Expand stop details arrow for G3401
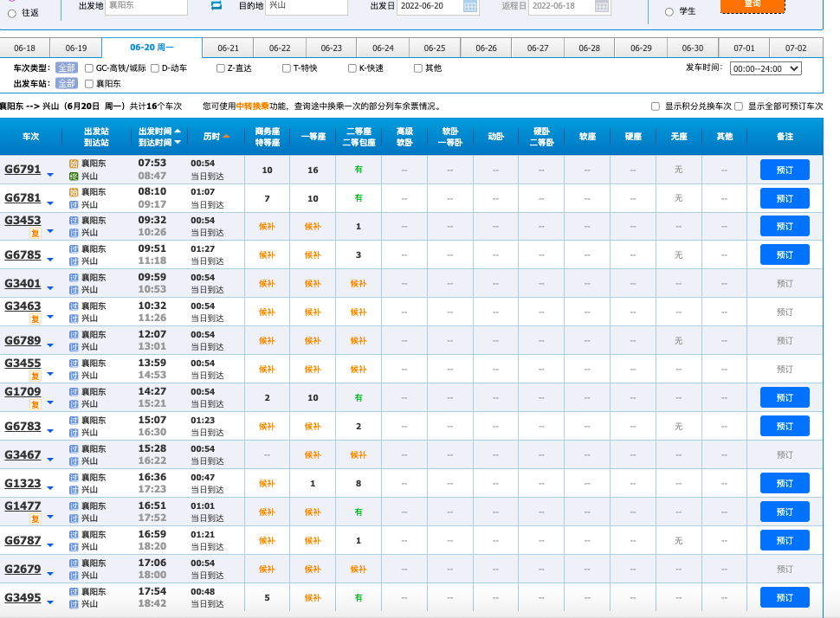Screen dimensions: 840x618 click(x=50, y=288)
